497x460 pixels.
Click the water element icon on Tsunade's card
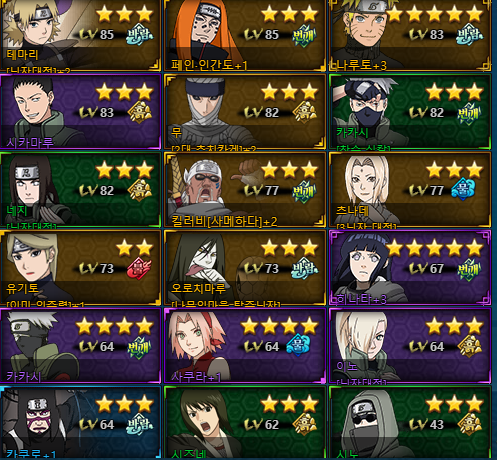tap(464, 190)
